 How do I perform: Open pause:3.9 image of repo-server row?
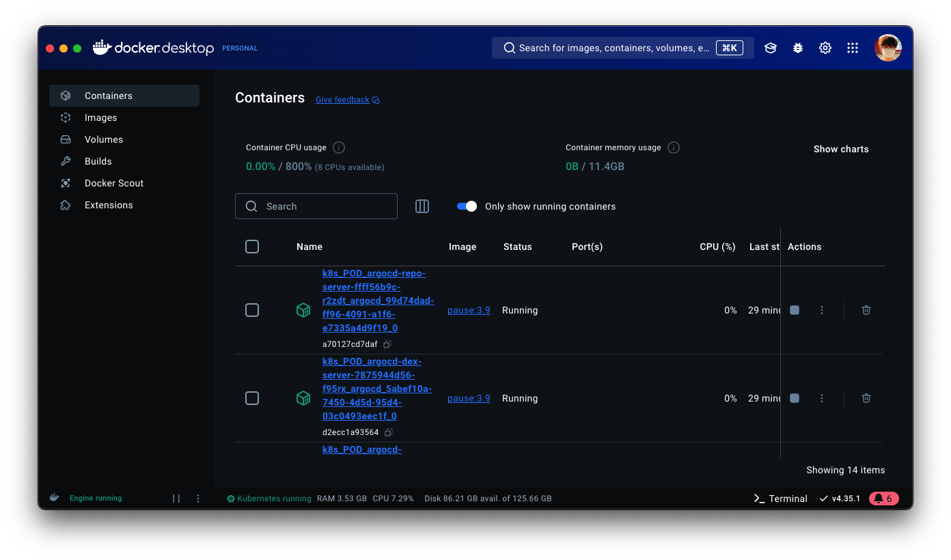coord(469,310)
